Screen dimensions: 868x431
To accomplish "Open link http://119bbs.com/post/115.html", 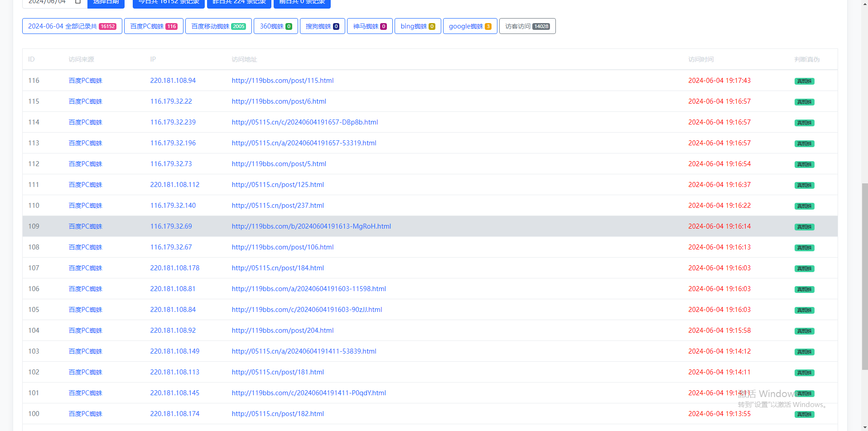I will pyautogui.click(x=283, y=81).
